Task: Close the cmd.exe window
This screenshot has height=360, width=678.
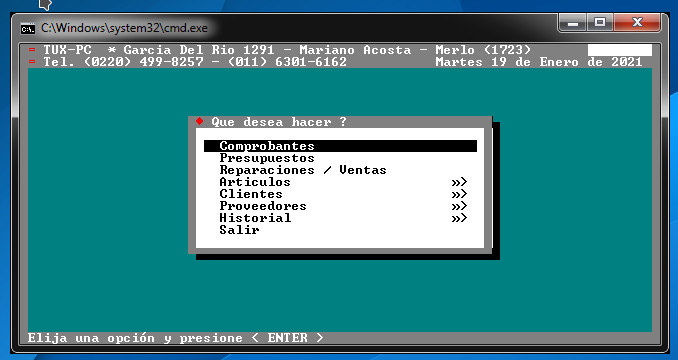Action: pyautogui.click(x=637, y=22)
